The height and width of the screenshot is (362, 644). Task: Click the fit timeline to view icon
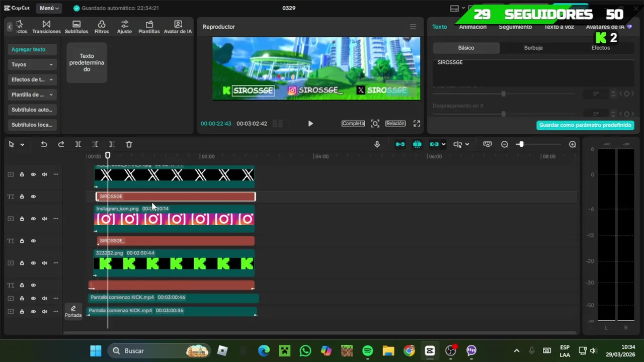[487, 144]
